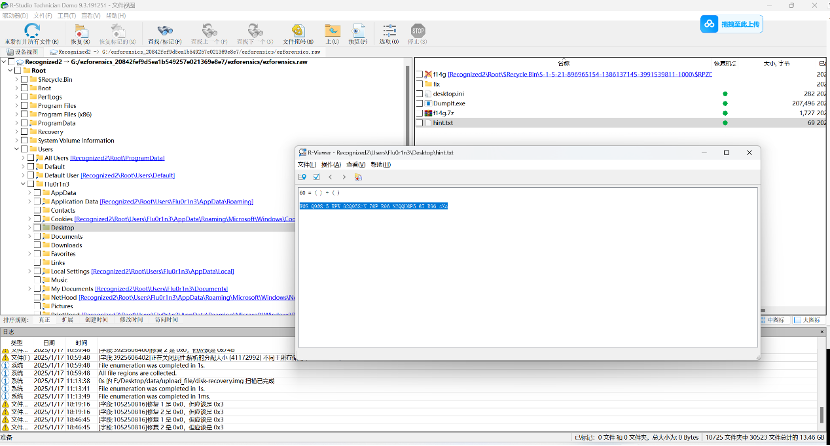Open the Find/Mark binoculars tool

pos(165,31)
